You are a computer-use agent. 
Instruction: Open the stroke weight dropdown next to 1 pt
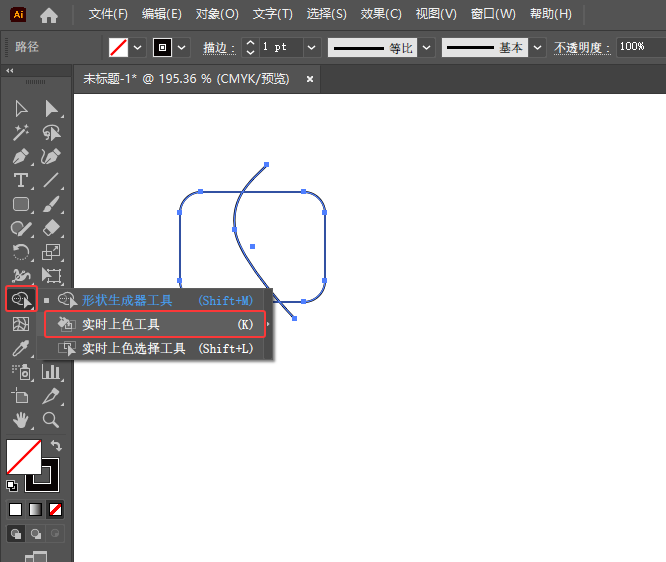coord(311,47)
